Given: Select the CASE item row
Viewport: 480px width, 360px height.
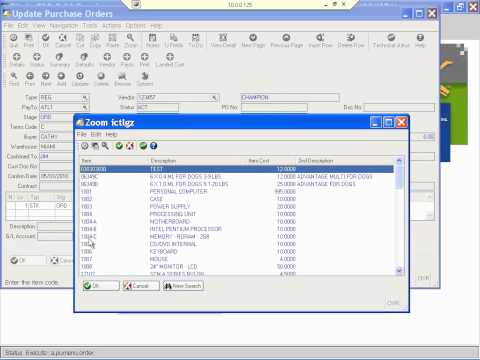Looking at the screenshot, I should 237,199.
